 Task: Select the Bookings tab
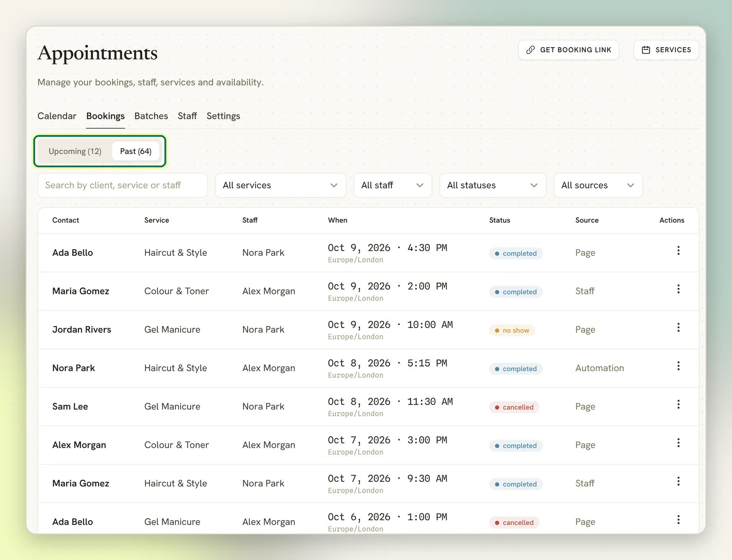[x=105, y=116]
